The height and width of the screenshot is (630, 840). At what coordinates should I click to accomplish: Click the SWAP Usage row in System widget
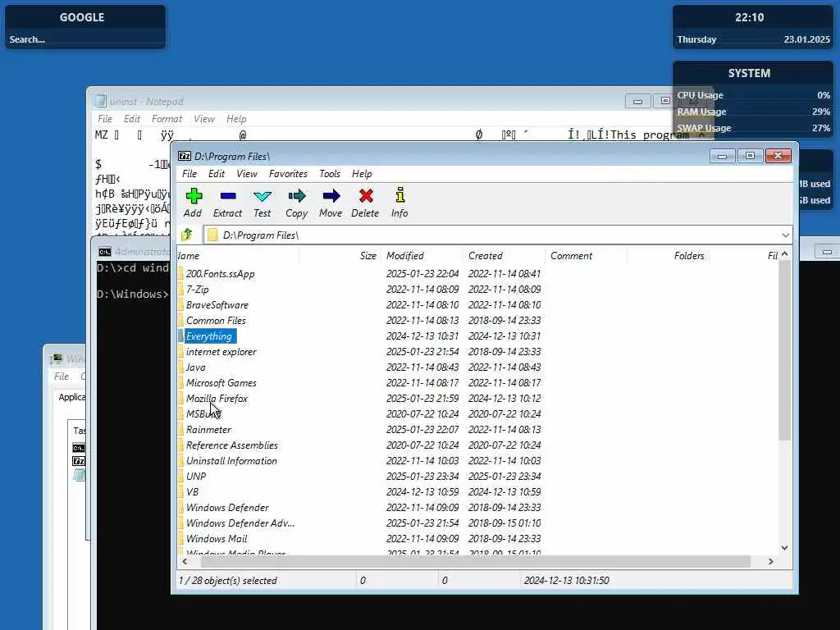pos(753,128)
